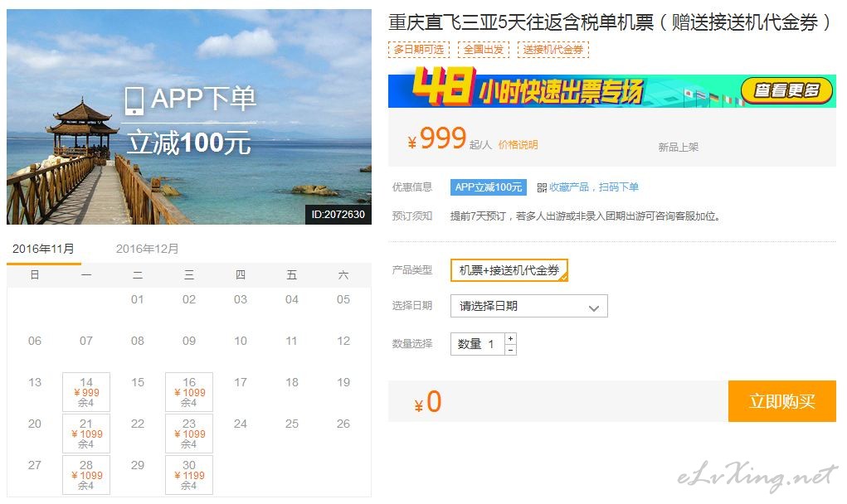This screenshot has height=504, width=847.
Task: Switch to the 2016年12月 calendar tab
Action: pos(147,249)
